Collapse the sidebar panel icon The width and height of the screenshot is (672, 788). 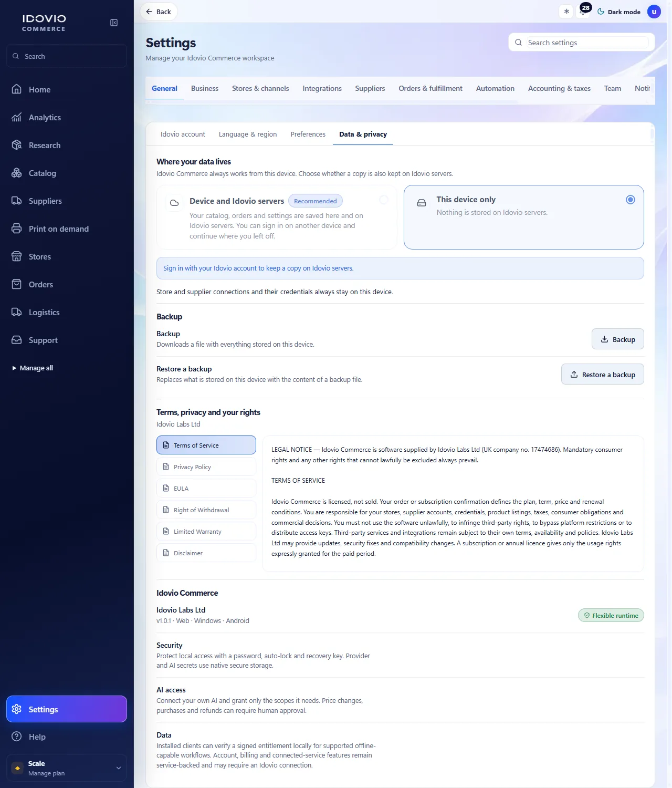(114, 23)
